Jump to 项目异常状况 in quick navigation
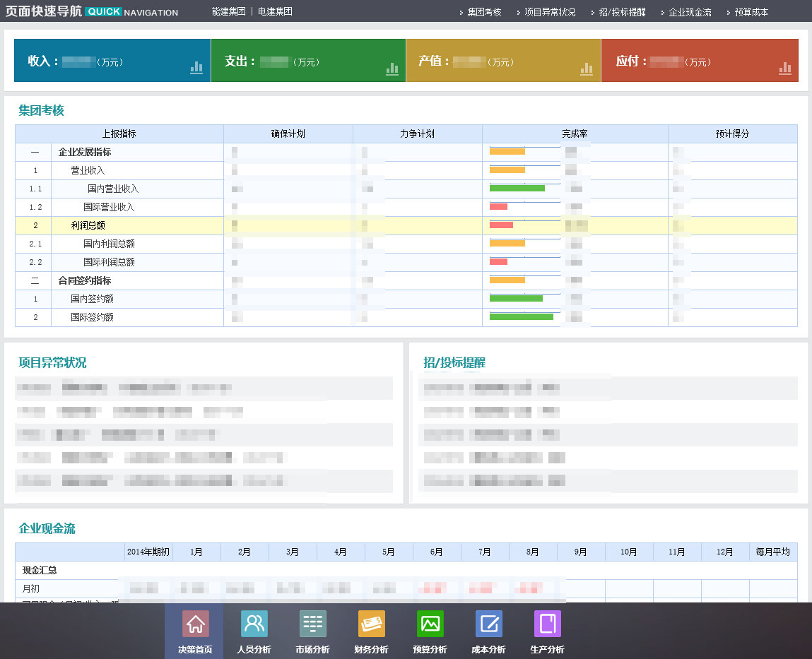The height and width of the screenshot is (659, 812). (550, 13)
